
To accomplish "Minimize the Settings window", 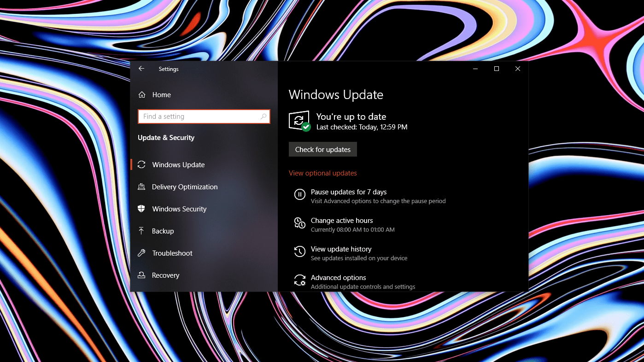I will [x=475, y=69].
